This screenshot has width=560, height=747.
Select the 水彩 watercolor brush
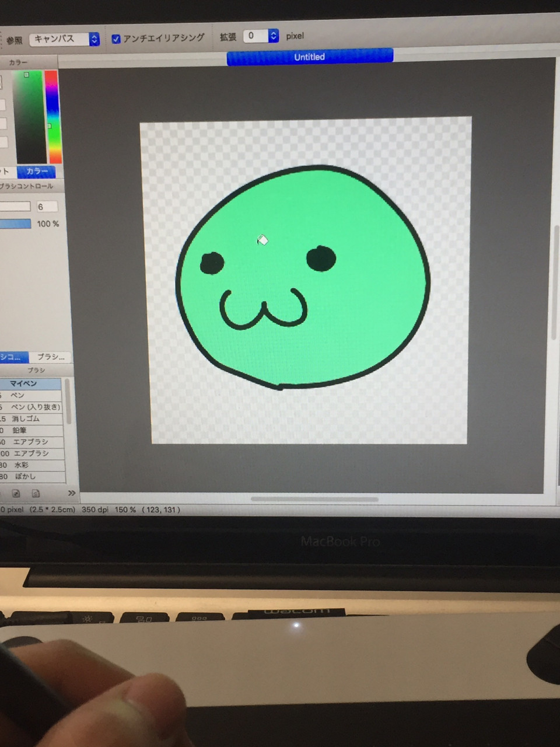(x=21, y=465)
